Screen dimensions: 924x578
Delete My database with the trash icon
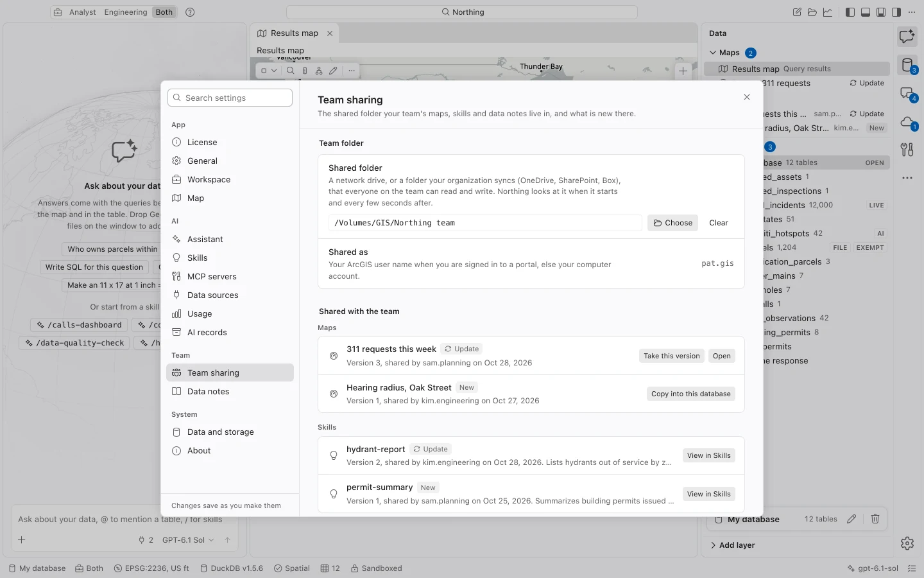(875, 519)
